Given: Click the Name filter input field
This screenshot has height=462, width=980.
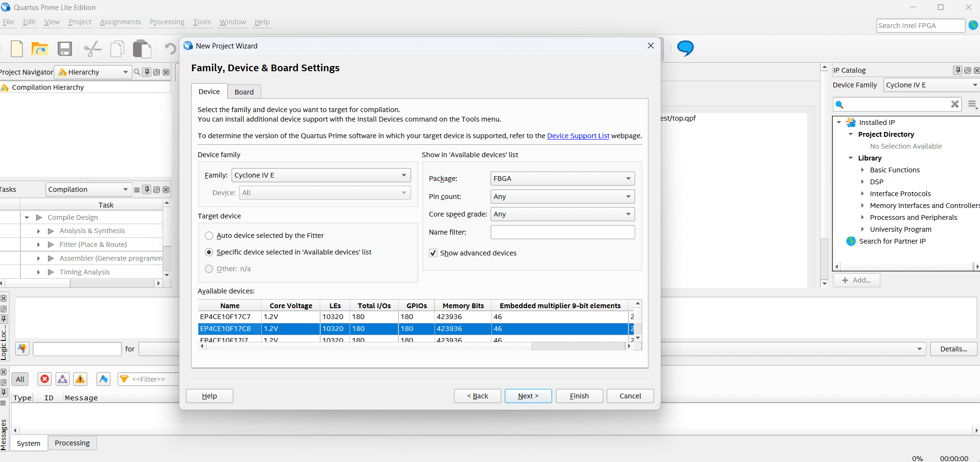Looking at the screenshot, I should [562, 232].
